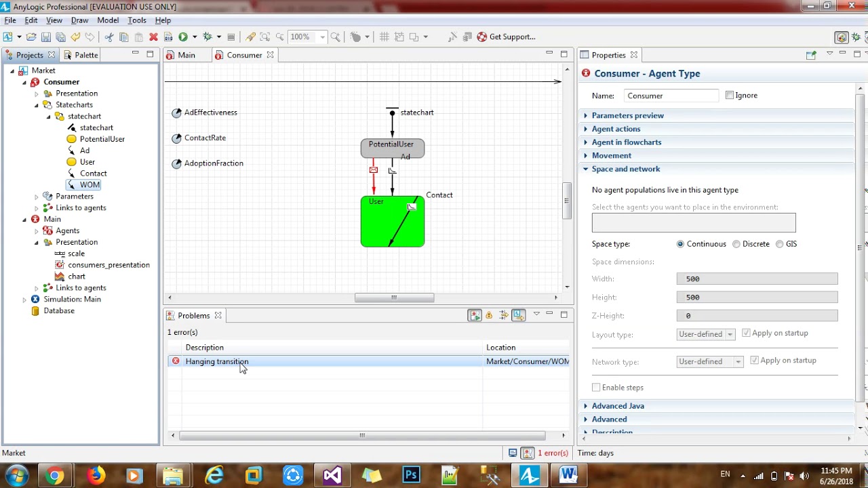Click the Open model folder icon
868x488 pixels.
pos(31,37)
